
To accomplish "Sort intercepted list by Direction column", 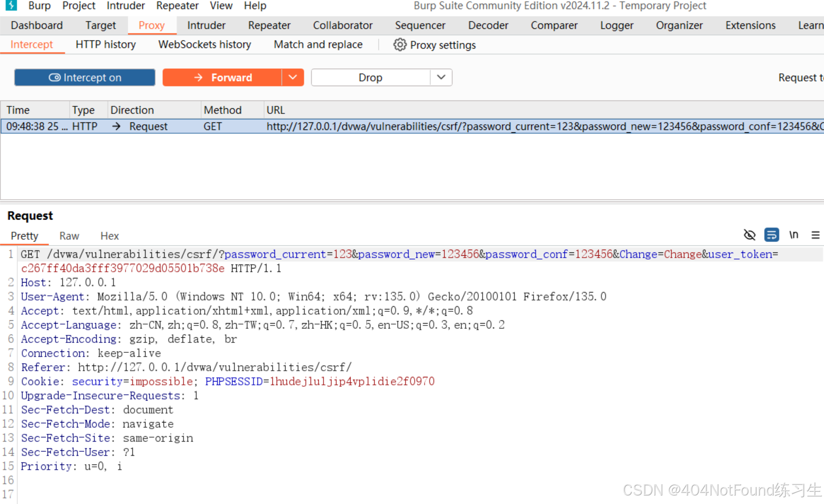I will [x=154, y=110].
